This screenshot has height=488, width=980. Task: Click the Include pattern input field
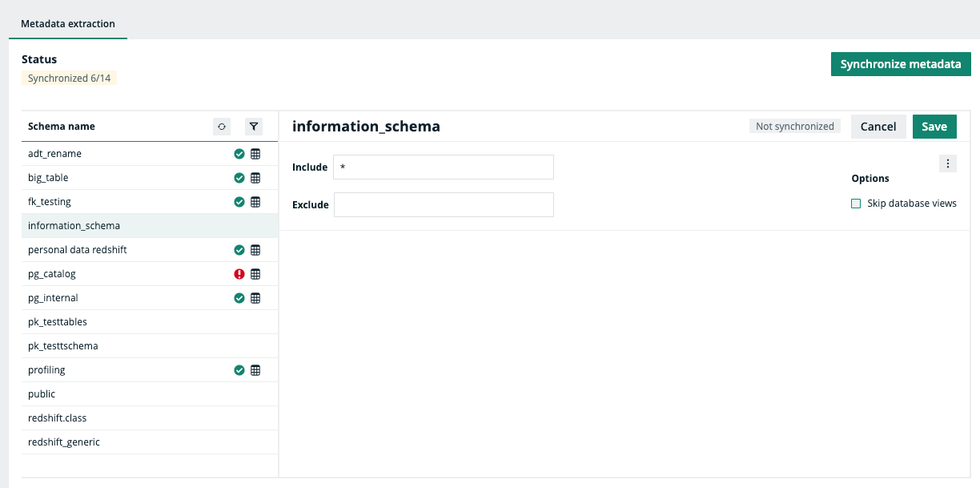443,167
